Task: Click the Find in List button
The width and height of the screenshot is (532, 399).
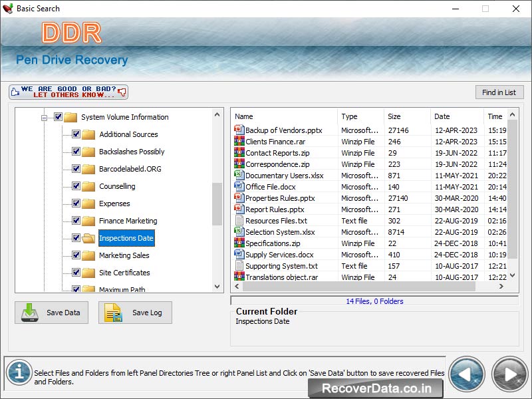Action: [x=499, y=92]
